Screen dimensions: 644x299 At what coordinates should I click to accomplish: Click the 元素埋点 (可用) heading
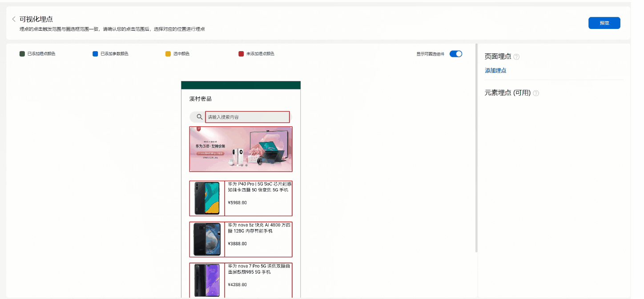click(x=507, y=93)
